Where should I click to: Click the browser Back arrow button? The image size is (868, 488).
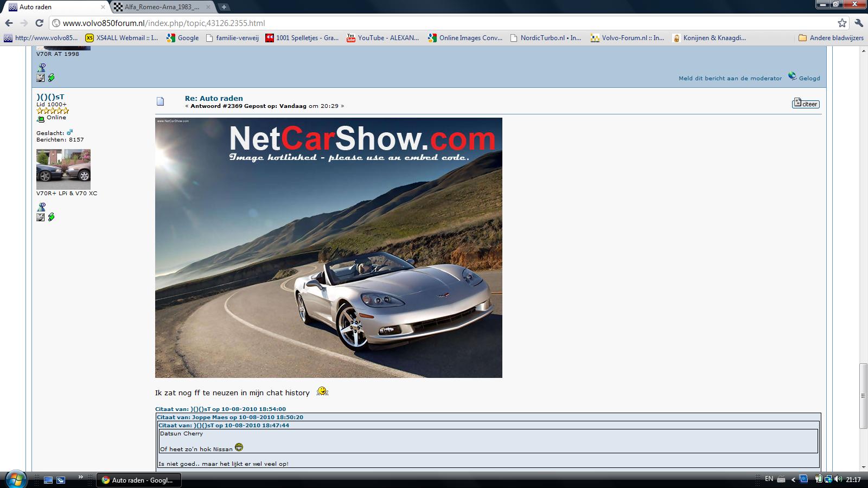(x=9, y=23)
